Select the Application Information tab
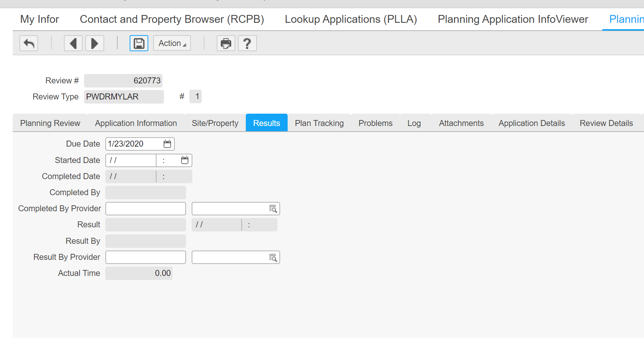644x338 pixels. pos(136,123)
